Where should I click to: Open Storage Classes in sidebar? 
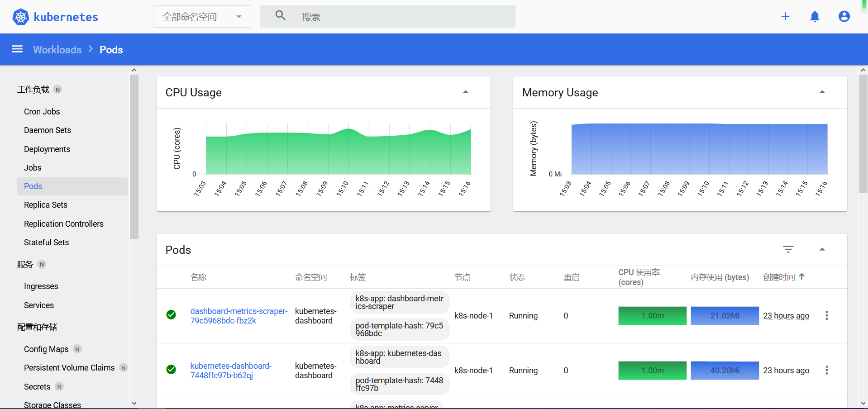pos(52,405)
